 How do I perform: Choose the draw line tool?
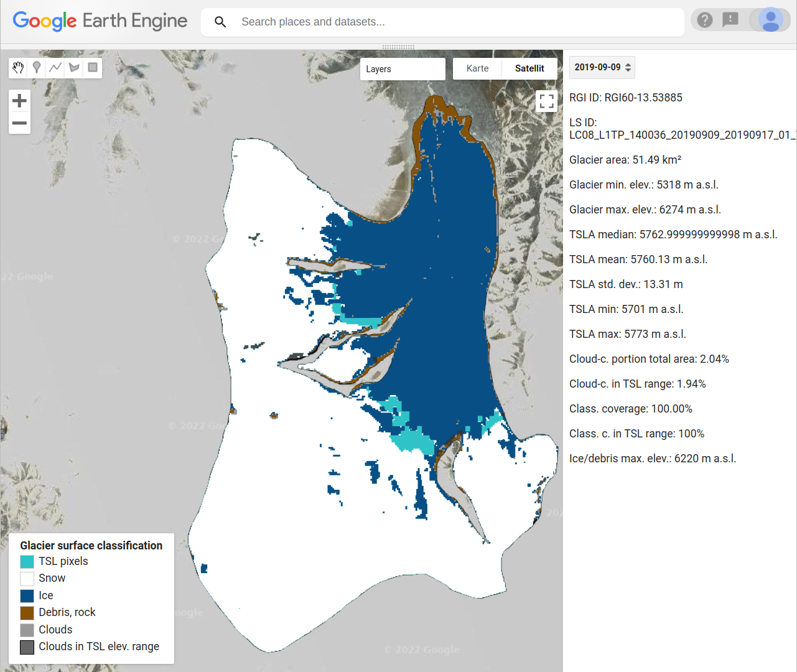(55, 68)
